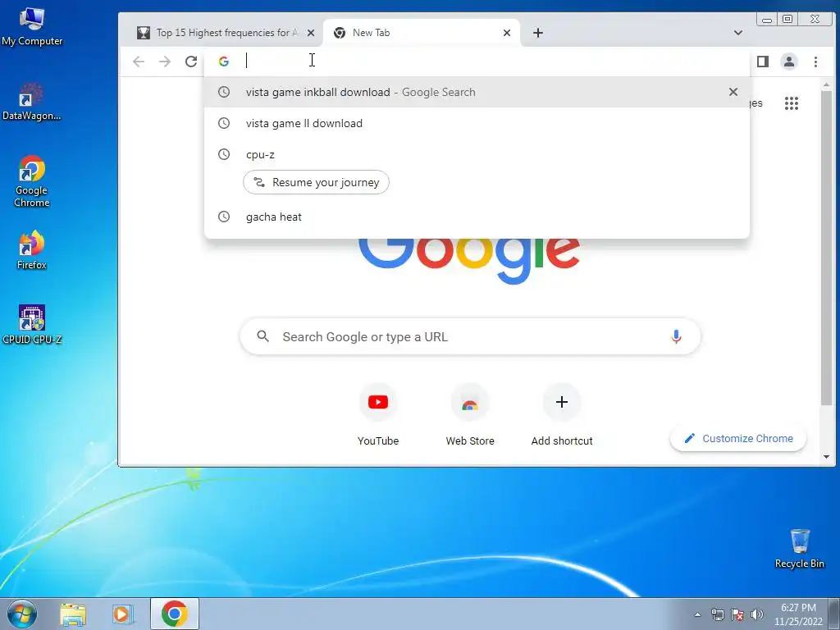
Task: Reload the current page
Action: coord(190,62)
